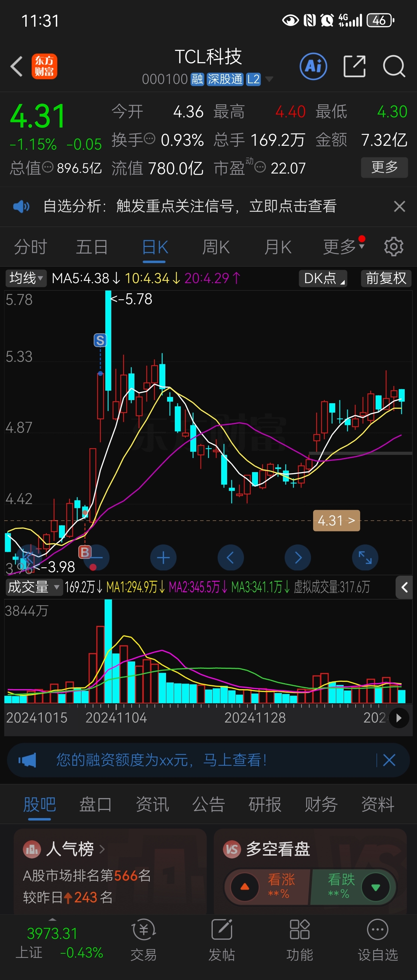Move chart right with arrow button
The image size is (417, 980).
point(298,558)
